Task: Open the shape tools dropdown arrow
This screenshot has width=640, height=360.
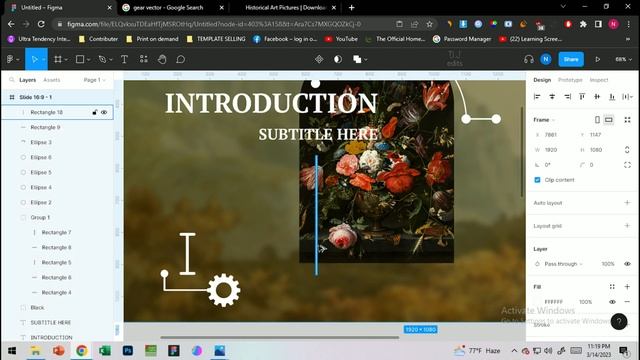Action: pos(88,60)
